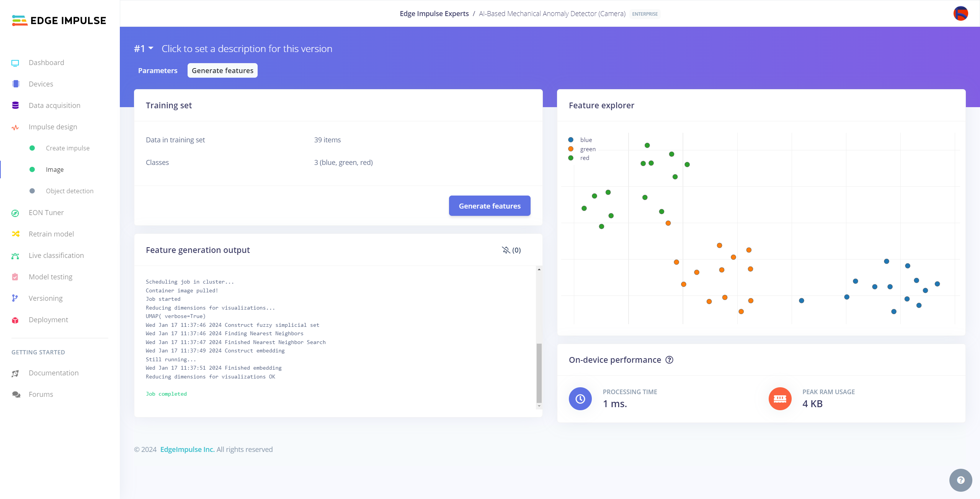The image size is (980, 499).
Task: Click the Retrain model icon
Action: pyautogui.click(x=16, y=233)
